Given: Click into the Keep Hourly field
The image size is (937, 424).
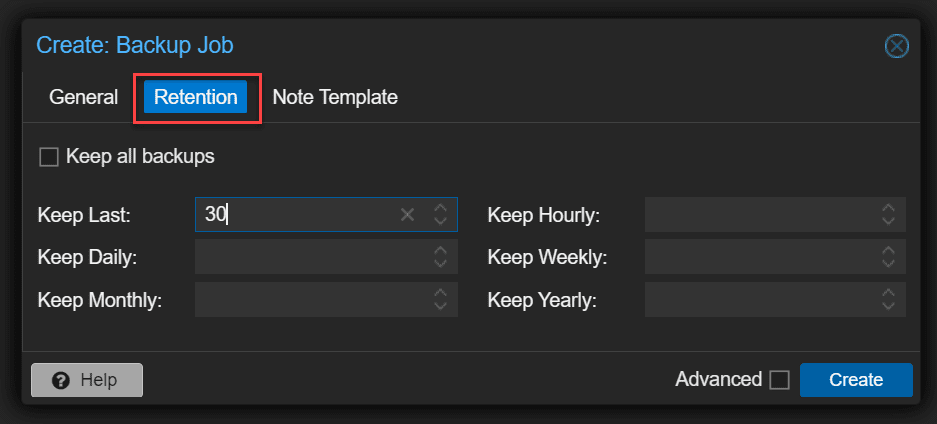Looking at the screenshot, I should click(758, 214).
